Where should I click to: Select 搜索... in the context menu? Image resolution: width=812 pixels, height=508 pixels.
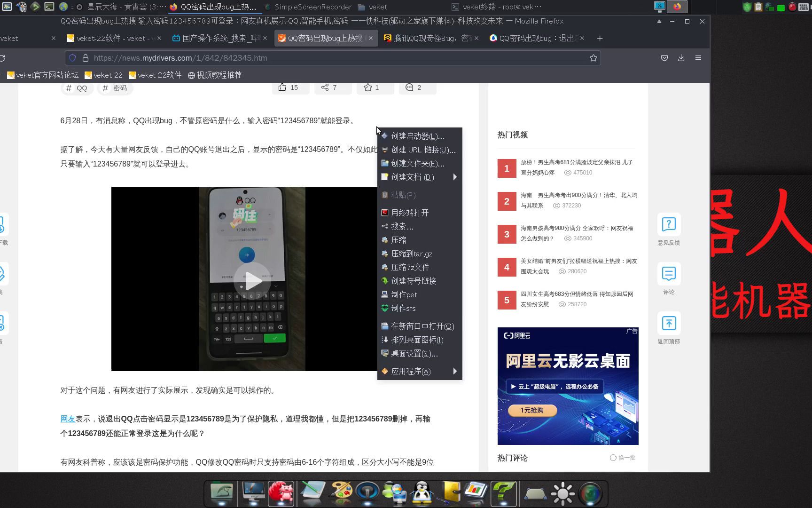pyautogui.click(x=420, y=226)
